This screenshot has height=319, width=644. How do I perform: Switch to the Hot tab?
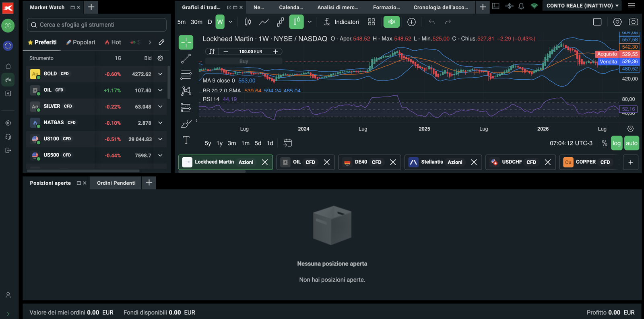(x=113, y=42)
